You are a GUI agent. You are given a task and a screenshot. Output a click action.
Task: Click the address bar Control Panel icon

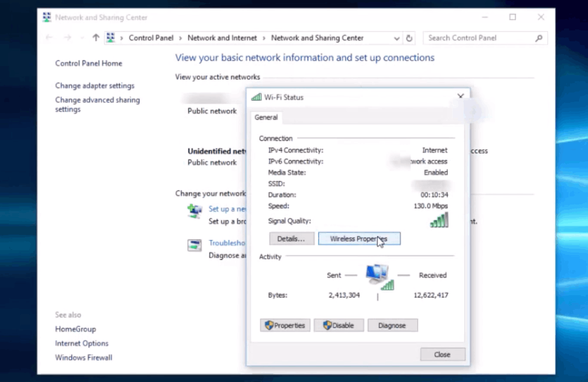(x=110, y=38)
